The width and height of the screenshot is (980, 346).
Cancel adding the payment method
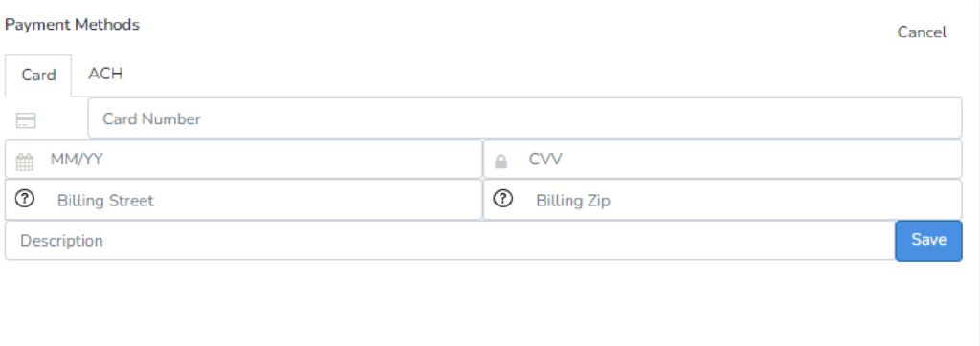pos(922,32)
